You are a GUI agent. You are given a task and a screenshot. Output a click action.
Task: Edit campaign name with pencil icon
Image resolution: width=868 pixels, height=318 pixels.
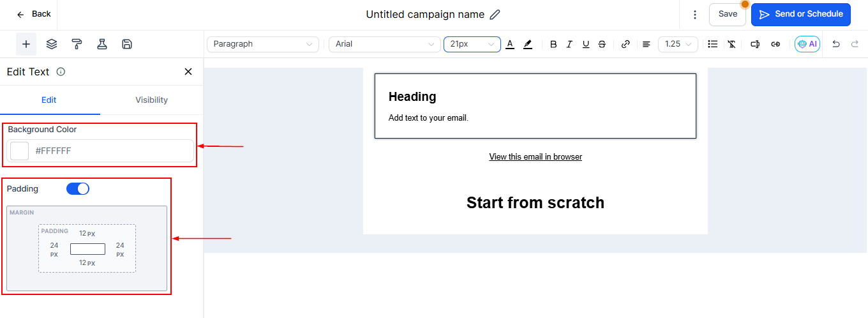pyautogui.click(x=495, y=14)
